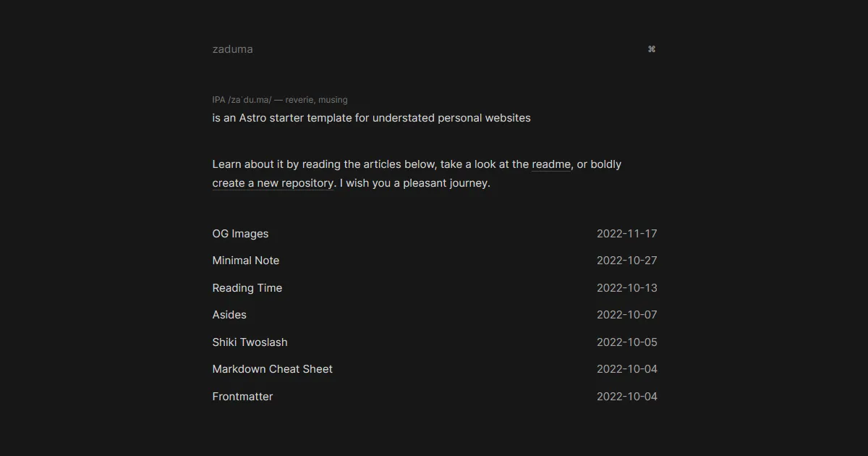Select the 2022-10-13 date beside Reading Time

[626, 288]
